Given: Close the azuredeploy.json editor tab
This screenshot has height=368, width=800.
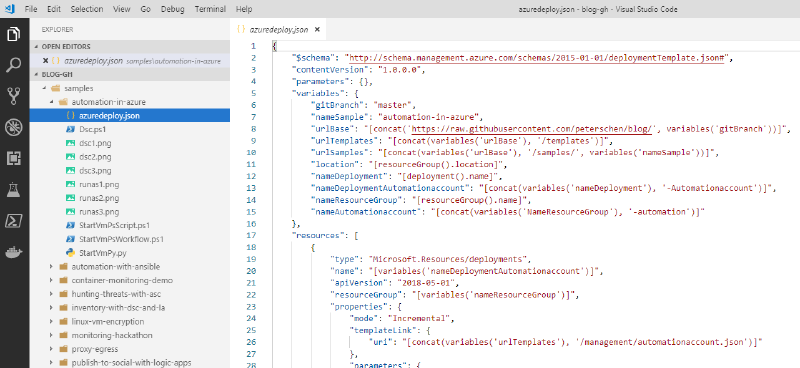Looking at the screenshot, I should [317, 30].
